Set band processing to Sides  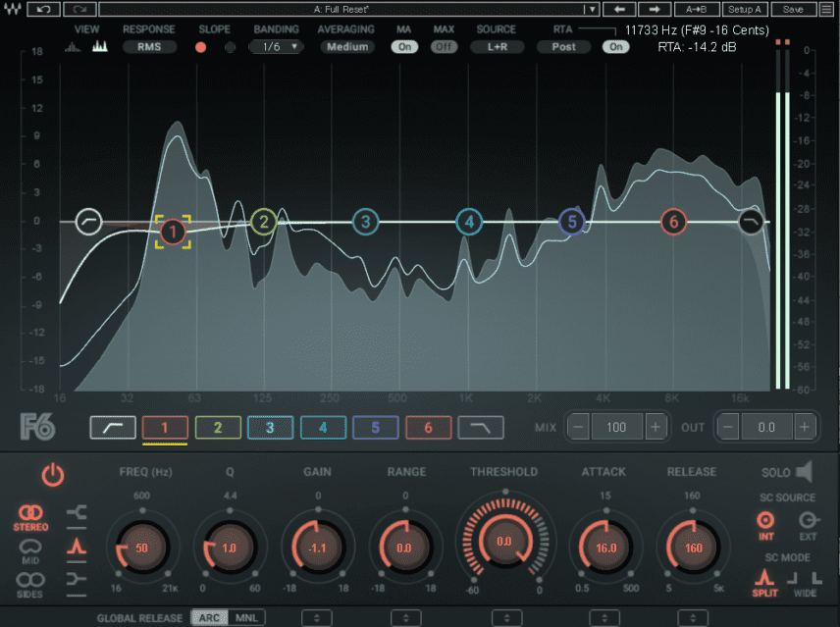[30, 584]
